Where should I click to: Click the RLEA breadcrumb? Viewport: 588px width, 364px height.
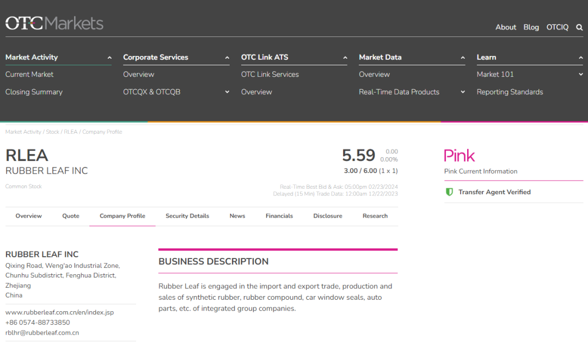click(x=70, y=132)
